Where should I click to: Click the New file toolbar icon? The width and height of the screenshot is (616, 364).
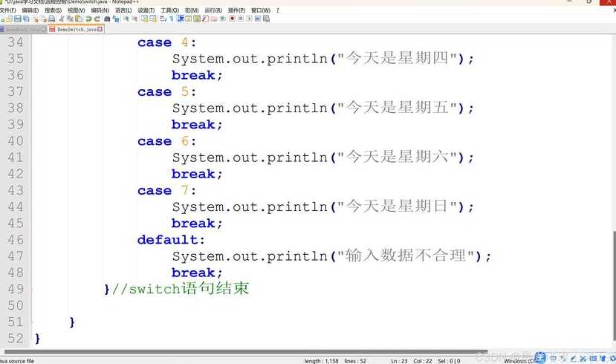pyautogui.click(x=3, y=19)
